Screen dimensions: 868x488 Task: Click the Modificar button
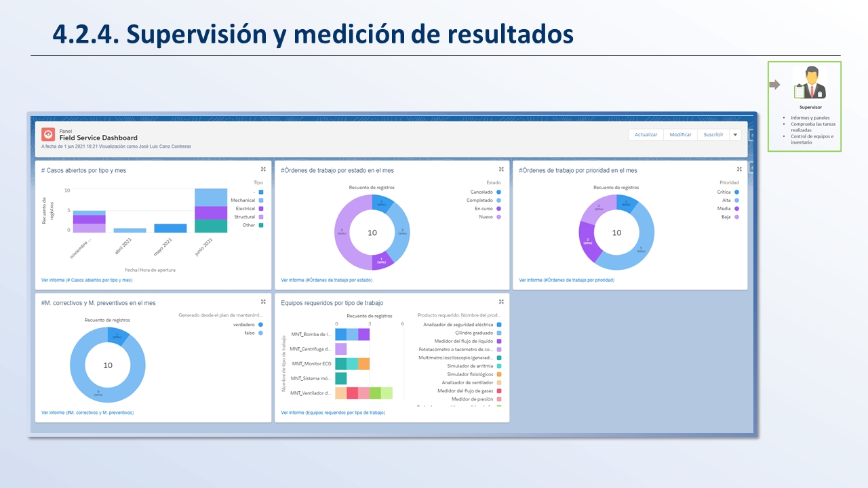point(680,134)
